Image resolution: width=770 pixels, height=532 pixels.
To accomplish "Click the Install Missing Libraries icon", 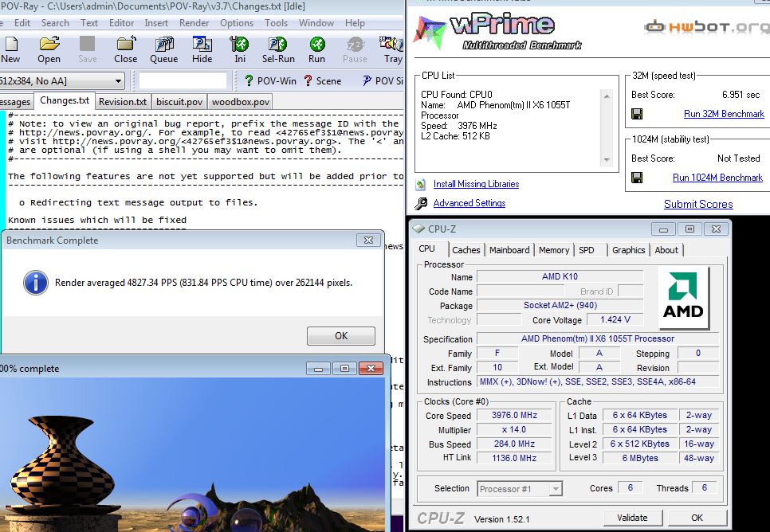I will tap(421, 185).
